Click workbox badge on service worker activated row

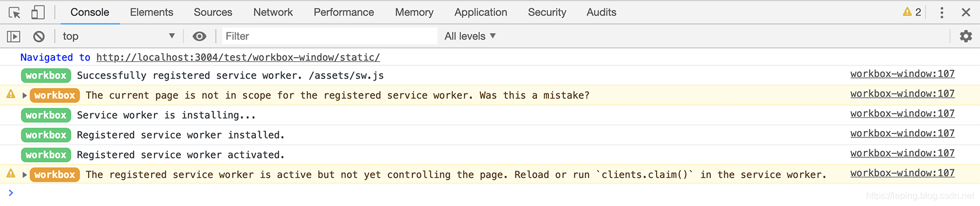(x=46, y=154)
